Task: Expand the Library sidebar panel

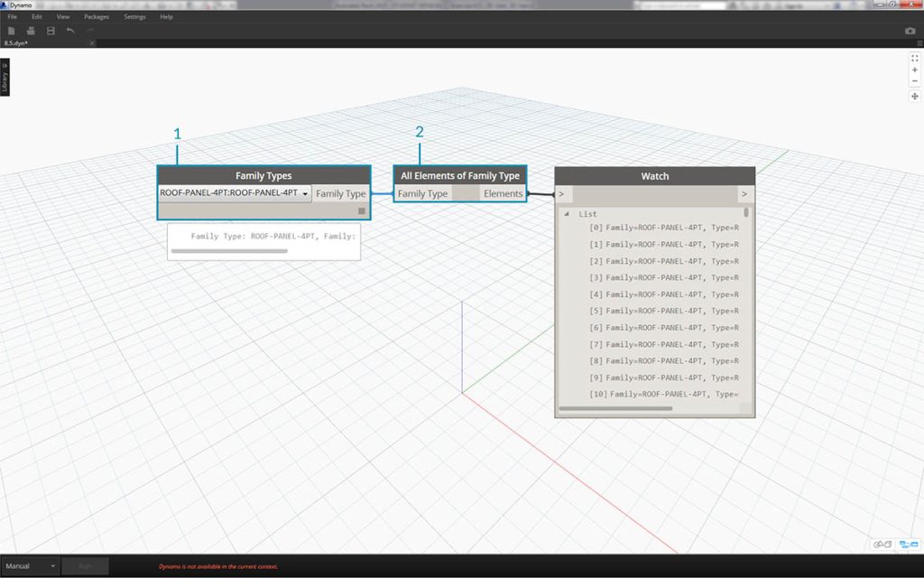Action: (x=6, y=79)
